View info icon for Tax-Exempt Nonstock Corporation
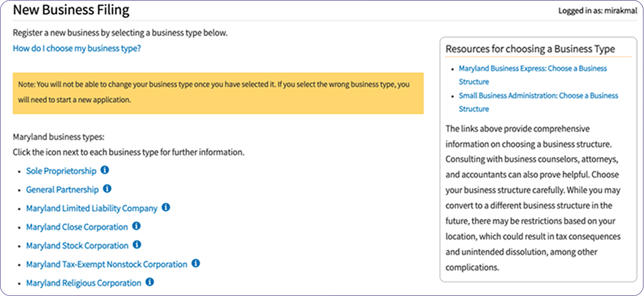This screenshot has width=644, height=296. [x=196, y=264]
